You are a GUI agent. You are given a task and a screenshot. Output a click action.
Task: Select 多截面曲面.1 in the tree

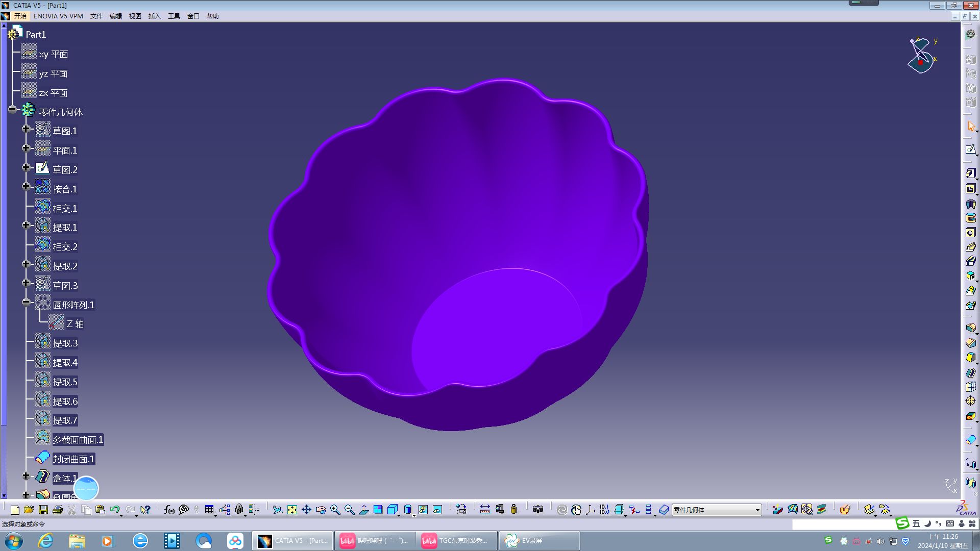(x=78, y=440)
